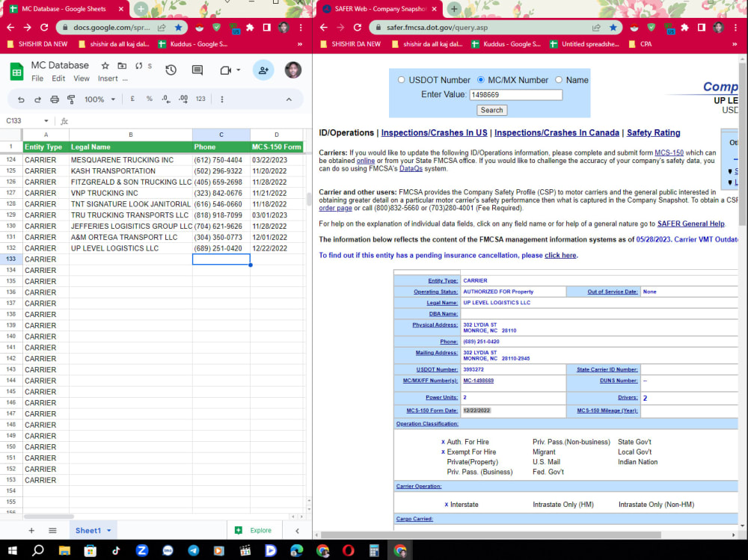Viewport: 748px width, 560px height.
Task: Click the Undo icon in Sheets toolbar
Action: pos(21,99)
